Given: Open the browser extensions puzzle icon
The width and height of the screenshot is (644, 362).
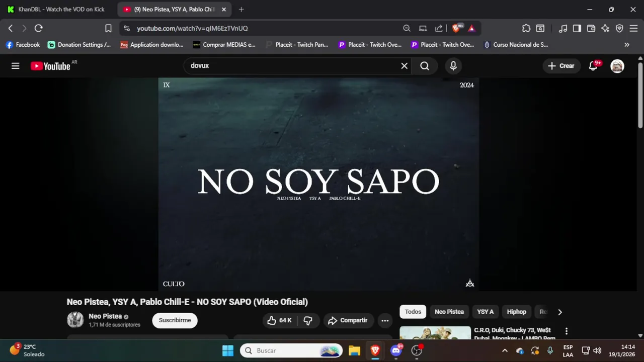Looking at the screenshot, I should tap(526, 28).
